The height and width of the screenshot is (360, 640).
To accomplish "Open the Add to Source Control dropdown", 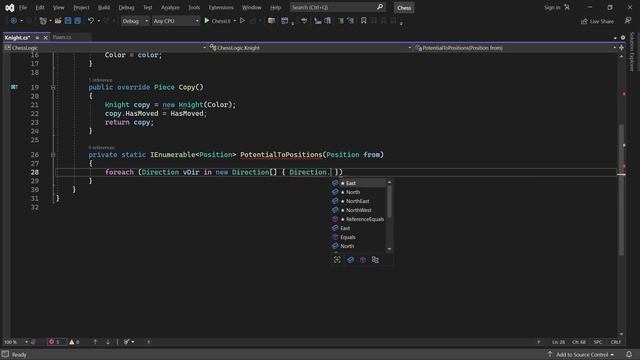I will tap(582, 354).
